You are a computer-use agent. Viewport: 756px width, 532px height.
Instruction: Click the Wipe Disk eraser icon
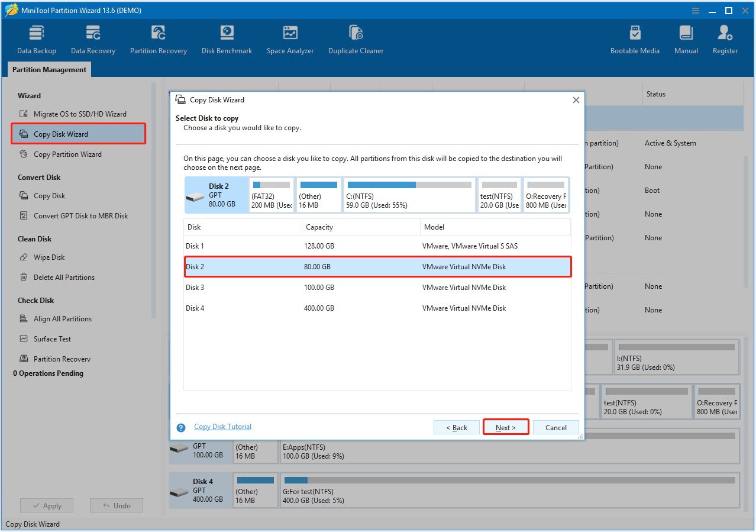point(24,257)
